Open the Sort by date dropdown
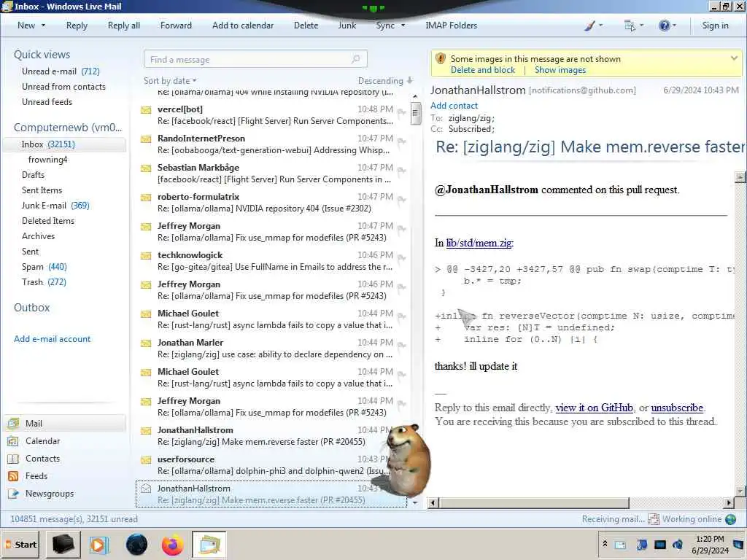This screenshot has height=560, width=747. pos(170,81)
